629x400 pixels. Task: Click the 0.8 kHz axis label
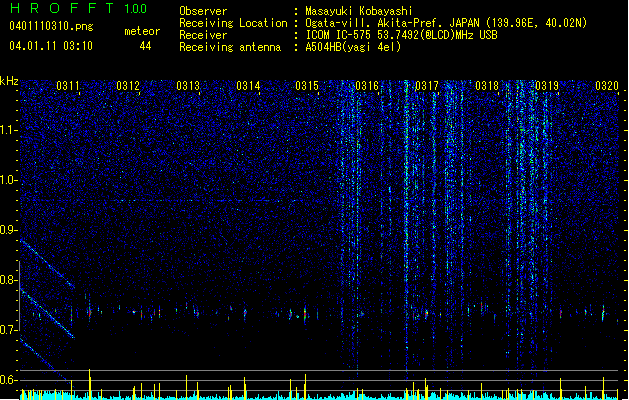[x=9, y=280]
